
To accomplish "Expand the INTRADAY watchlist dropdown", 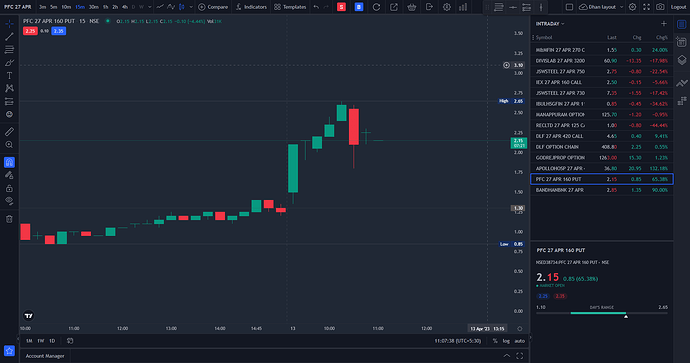I will (x=550, y=24).
